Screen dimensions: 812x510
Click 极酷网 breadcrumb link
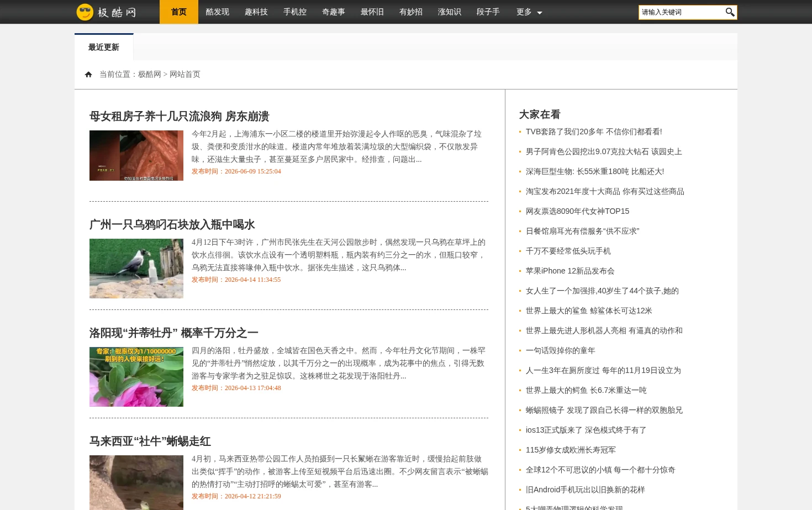pos(149,75)
